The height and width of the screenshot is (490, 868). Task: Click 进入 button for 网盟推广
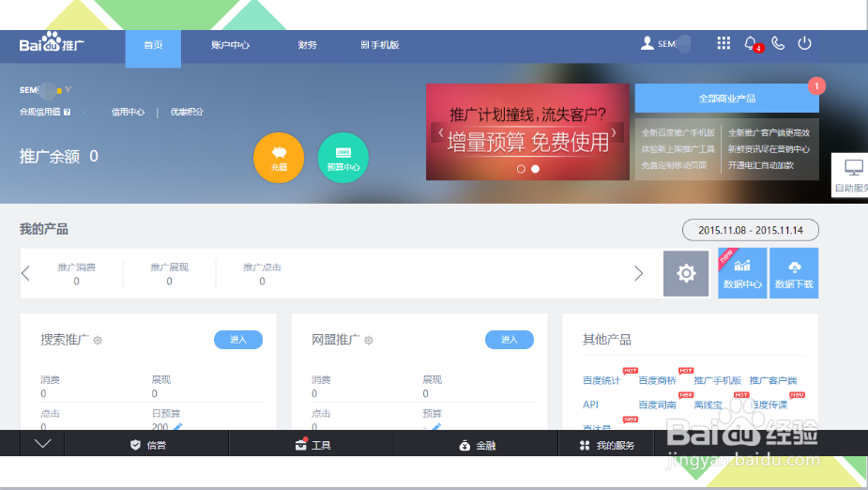[510, 340]
